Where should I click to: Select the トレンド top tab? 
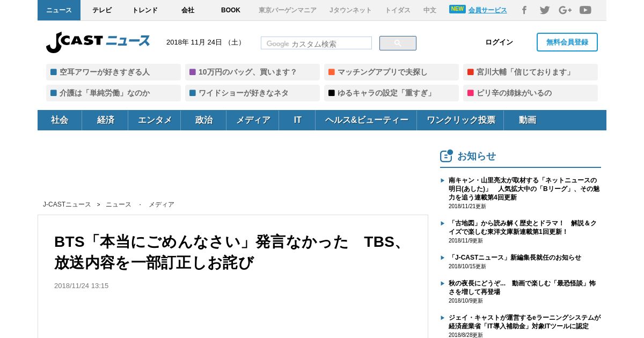(x=145, y=10)
